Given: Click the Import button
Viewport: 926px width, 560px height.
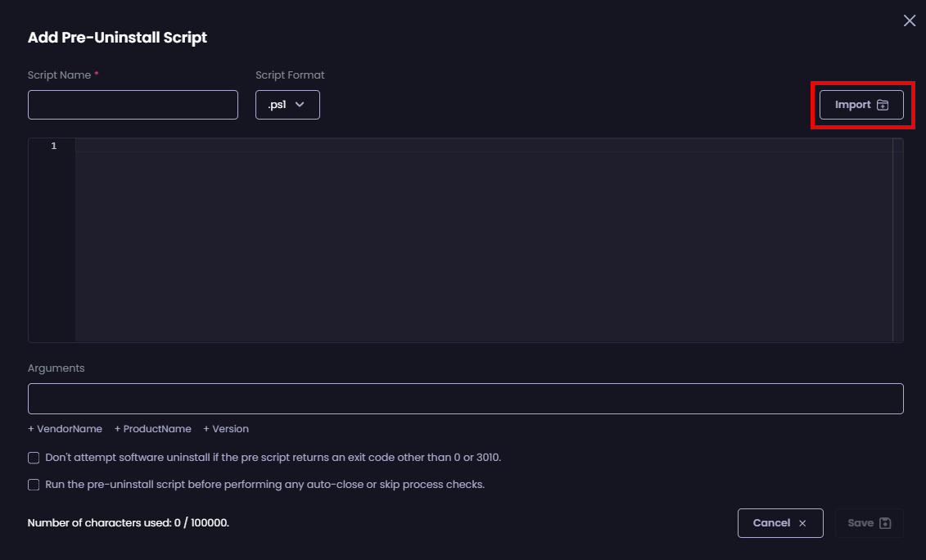Looking at the screenshot, I should [861, 104].
